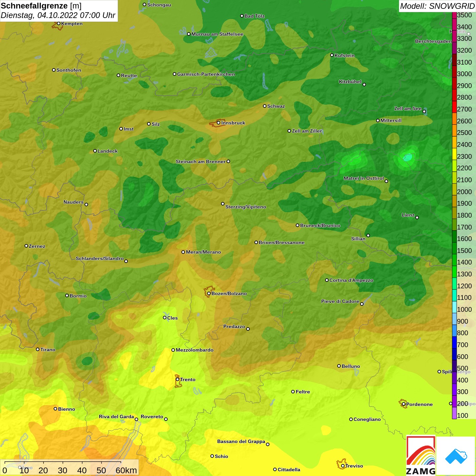Click the Feltre location dot
The height and width of the screenshot is (476, 476).
(x=293, y=392)
